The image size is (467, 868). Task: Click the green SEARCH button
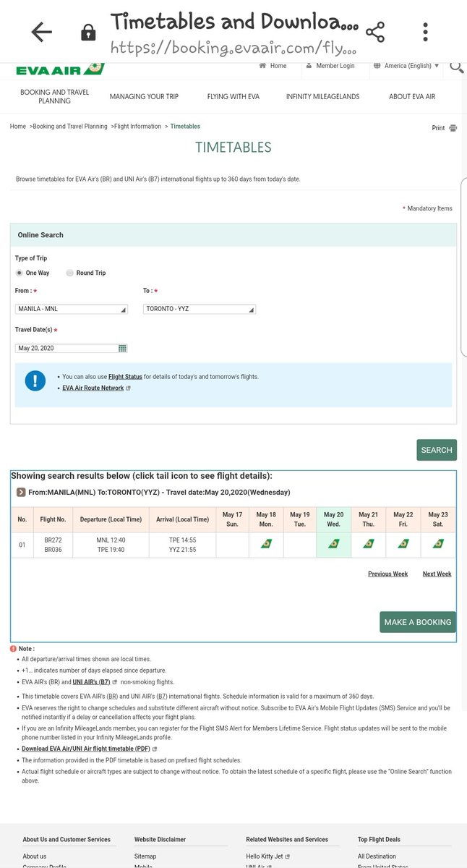437,450
